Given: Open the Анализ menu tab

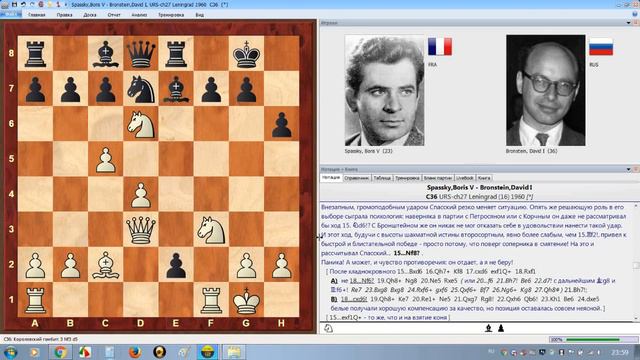Looking at the screenshot, I should (139, 15).
